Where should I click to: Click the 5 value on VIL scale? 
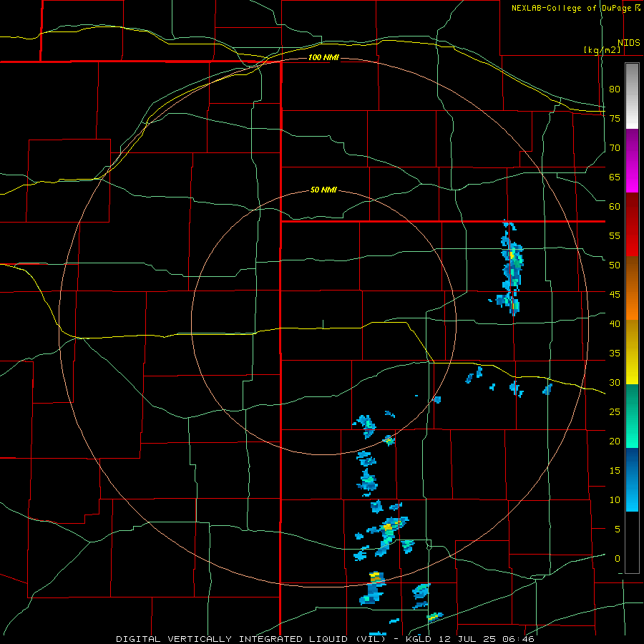[618, 530]
